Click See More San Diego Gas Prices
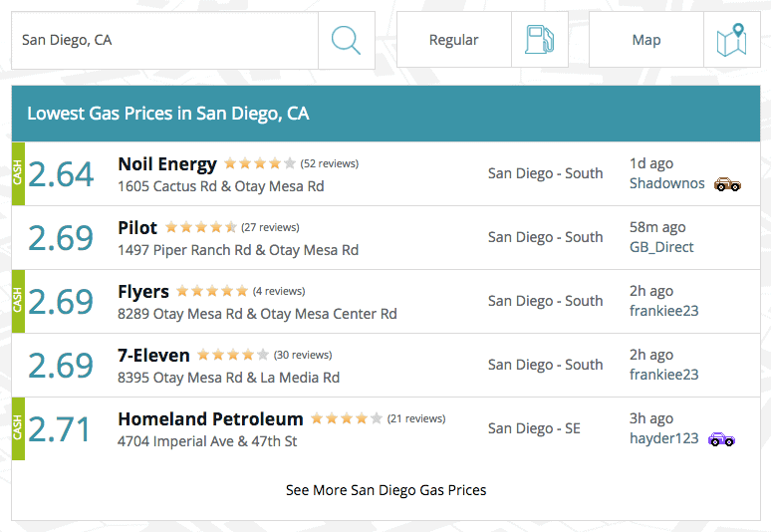The width and height of the screenshot is (771, 532). [x=385, y=490]
